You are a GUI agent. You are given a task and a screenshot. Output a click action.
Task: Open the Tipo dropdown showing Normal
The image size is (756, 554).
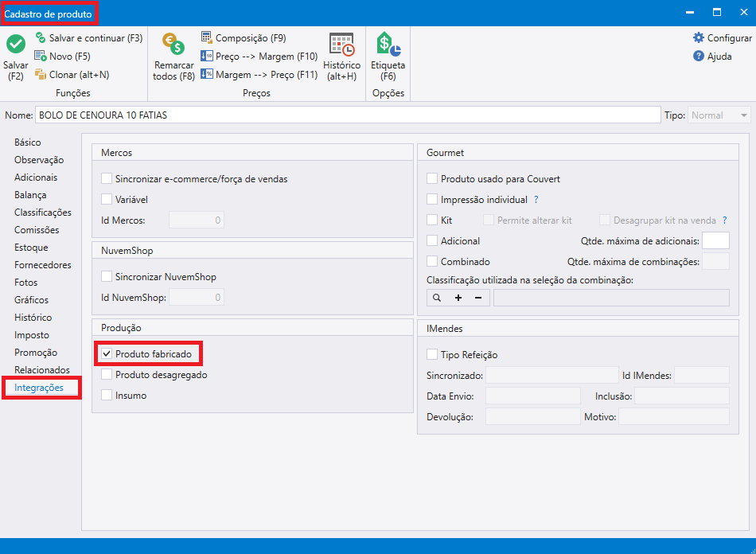click(719, 115)
